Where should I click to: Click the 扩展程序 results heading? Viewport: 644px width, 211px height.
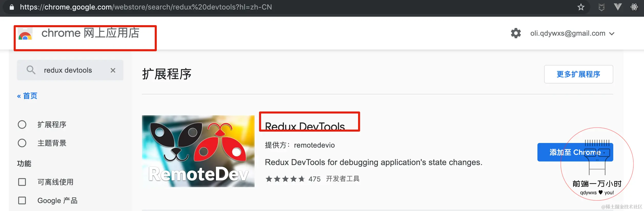pos(167,74)
